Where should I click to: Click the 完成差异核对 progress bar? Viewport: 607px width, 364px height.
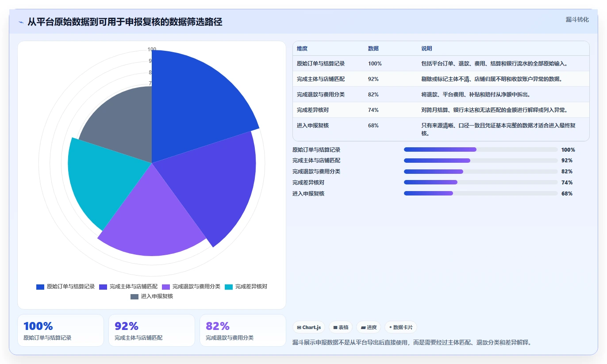pos(481,182)
